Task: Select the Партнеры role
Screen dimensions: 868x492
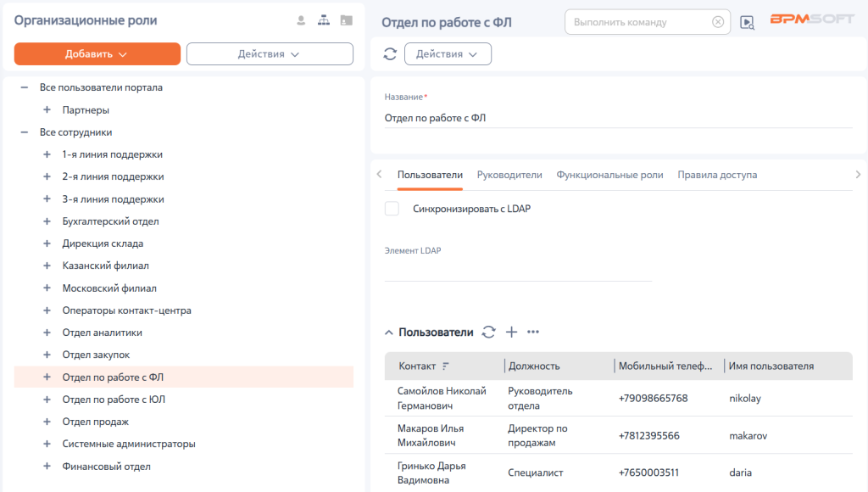Action: pos(86,109)
